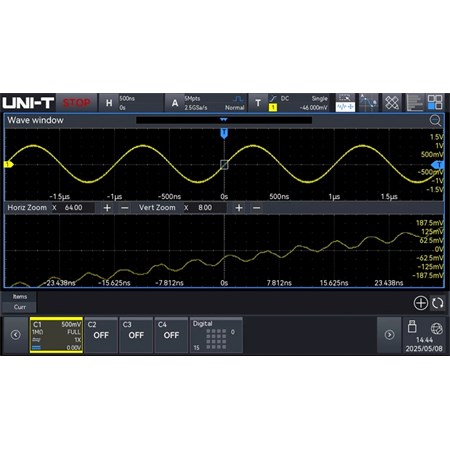450x450 pixels.
Task: Click the 500ns timebase value
Action: pyautogui.click(x=127, y=99)
